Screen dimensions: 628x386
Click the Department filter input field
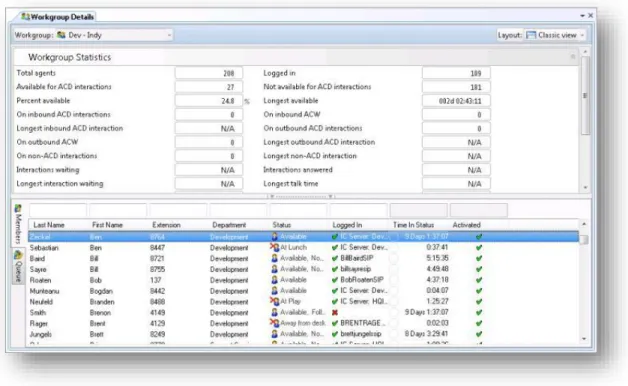238,210
